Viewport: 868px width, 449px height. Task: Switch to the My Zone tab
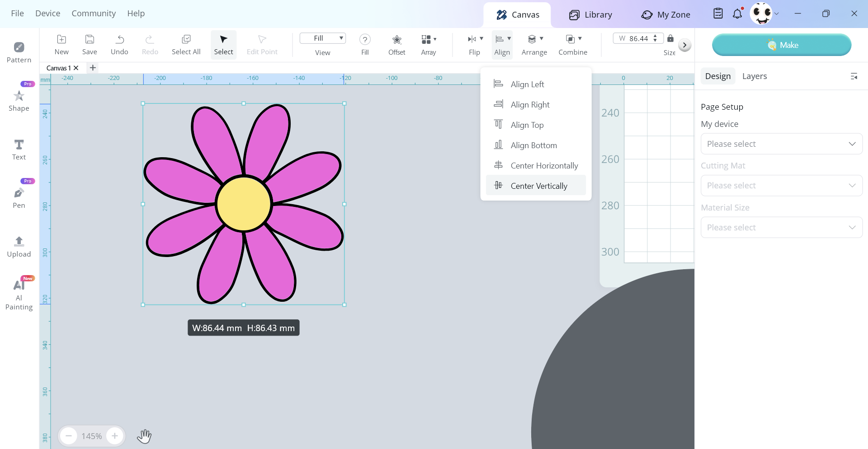(665, 15)
